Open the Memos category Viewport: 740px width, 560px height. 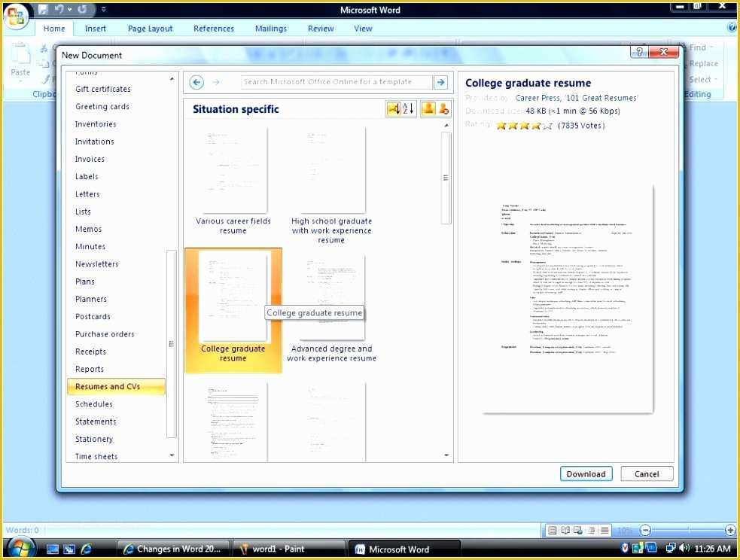coord(88,228)
